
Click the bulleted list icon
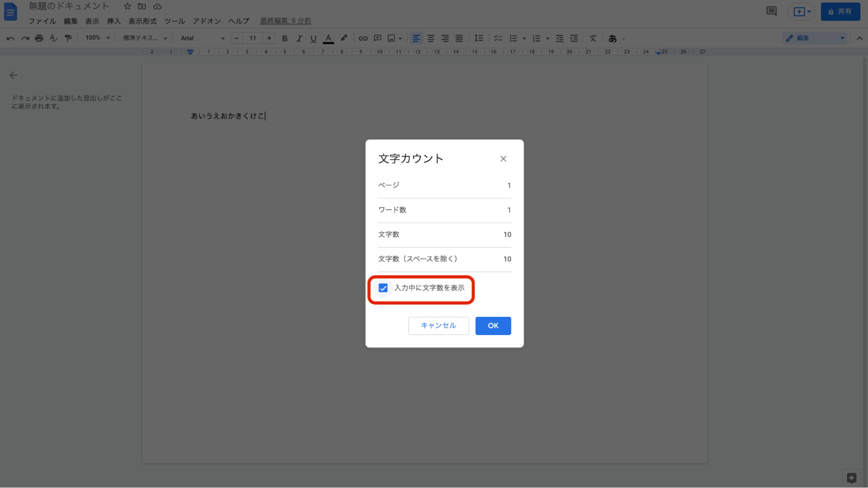click(513, 38)
